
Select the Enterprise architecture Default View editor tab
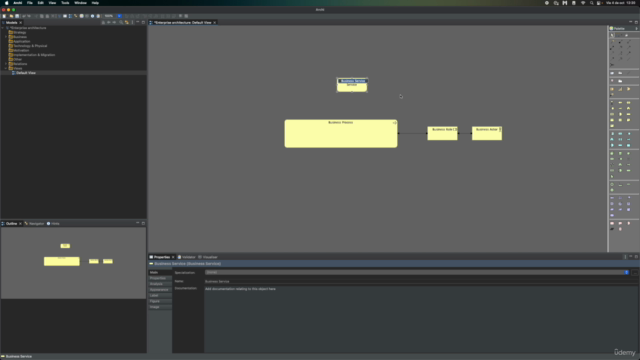183,22
